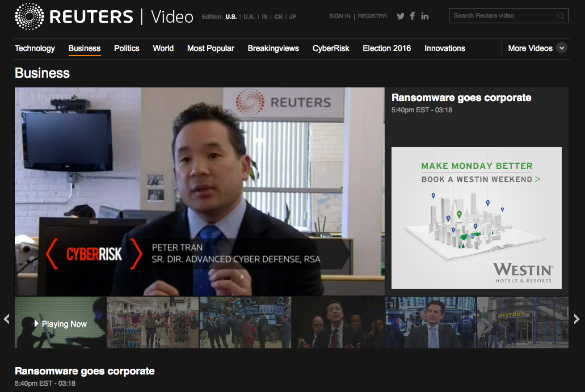Click the left carousel arrow
The height and width of the screenshot is (392, 585).
click(x=7, y=319)
